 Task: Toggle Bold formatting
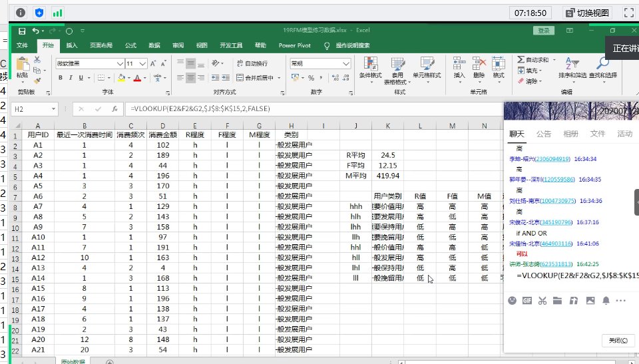(61, 77)
